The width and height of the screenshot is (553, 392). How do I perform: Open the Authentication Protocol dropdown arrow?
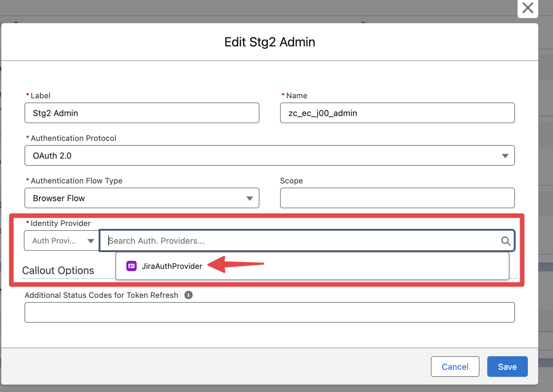point(505,156)
